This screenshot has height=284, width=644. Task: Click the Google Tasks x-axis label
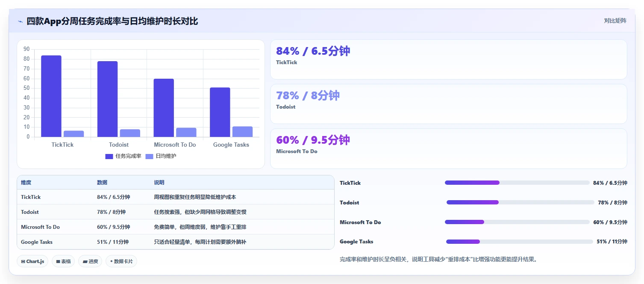tap(231, 145)
